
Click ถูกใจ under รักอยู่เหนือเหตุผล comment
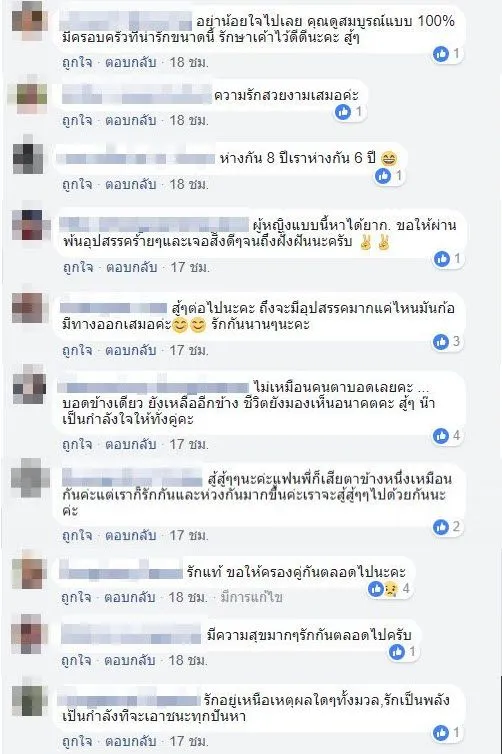(77, 741)
